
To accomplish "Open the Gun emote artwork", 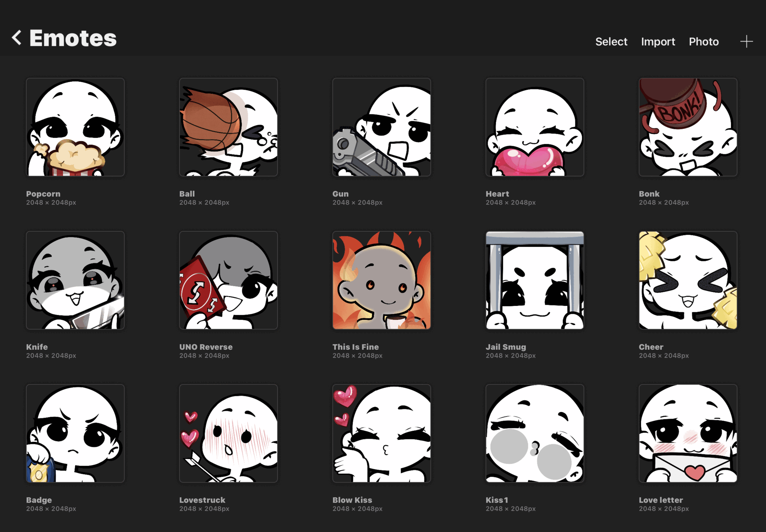I will tap(382, 127).
